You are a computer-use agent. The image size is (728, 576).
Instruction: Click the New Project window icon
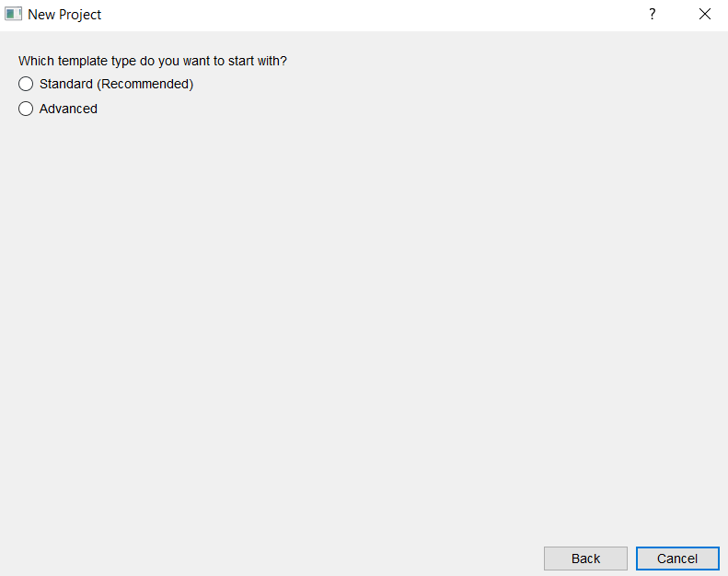[13, 15]
